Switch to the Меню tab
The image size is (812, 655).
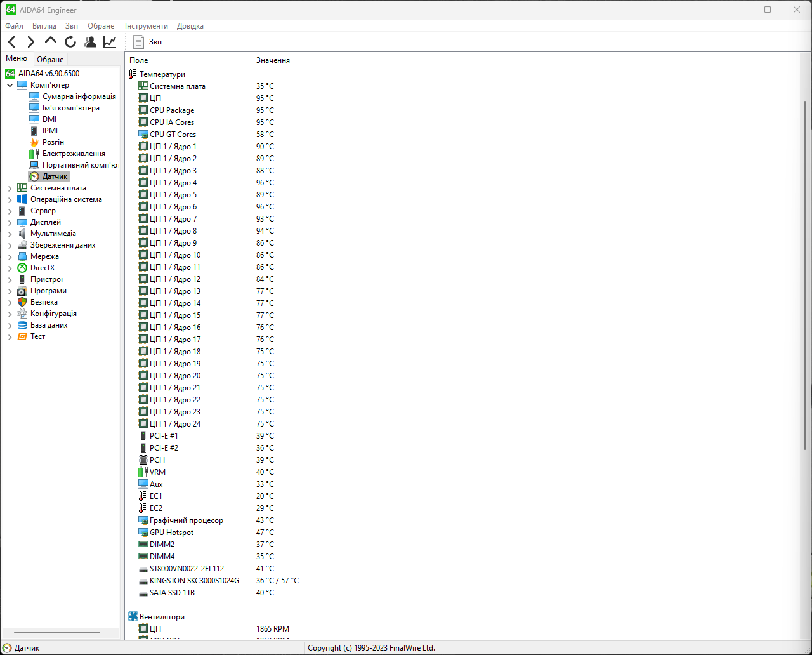tap(16, 58)
